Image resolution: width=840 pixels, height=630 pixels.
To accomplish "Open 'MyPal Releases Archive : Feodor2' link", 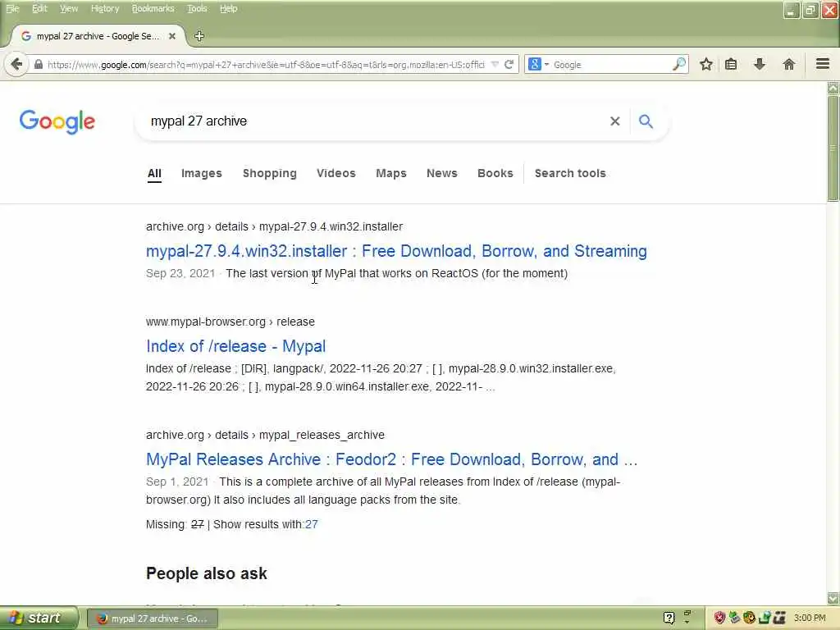I will coord(391,459).
